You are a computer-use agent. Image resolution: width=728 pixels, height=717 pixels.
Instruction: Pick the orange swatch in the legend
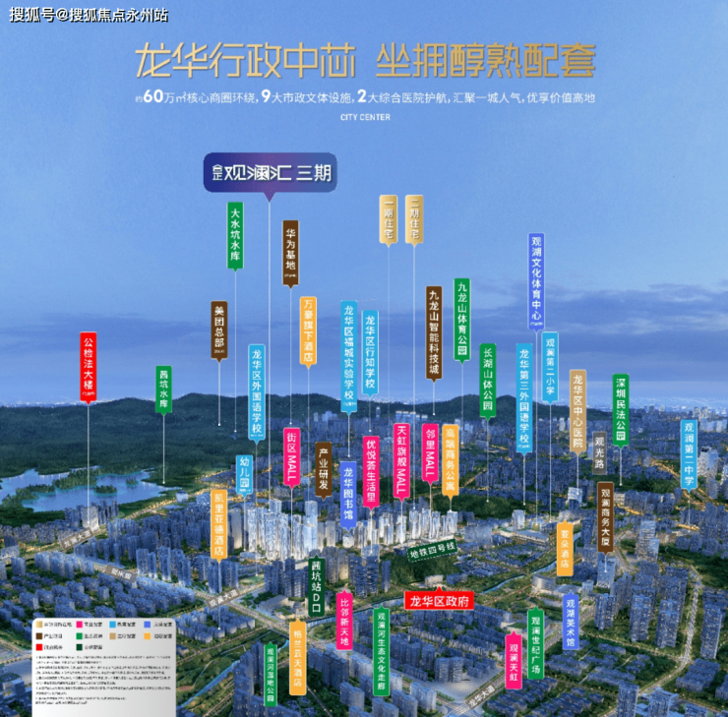click(147, 635)
